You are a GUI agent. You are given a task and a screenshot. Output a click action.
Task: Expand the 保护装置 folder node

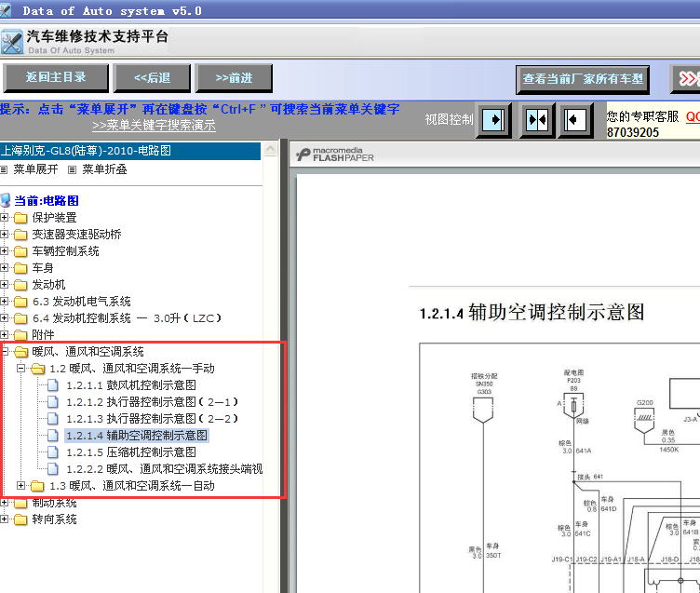click(4, 218)
